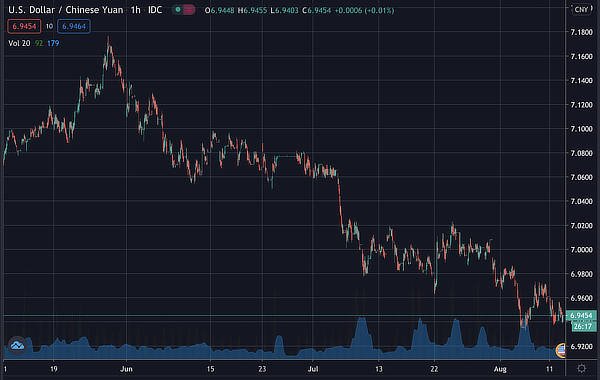Screen dimensions: 600x380
Task: Click the bar countdown timer 26:17
Action: click(583, 326)
